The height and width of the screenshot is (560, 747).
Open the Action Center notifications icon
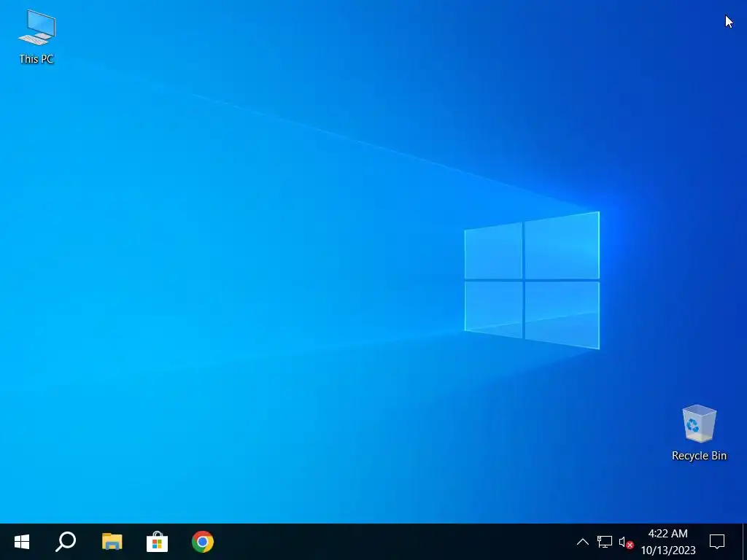[x=717, y=542]
